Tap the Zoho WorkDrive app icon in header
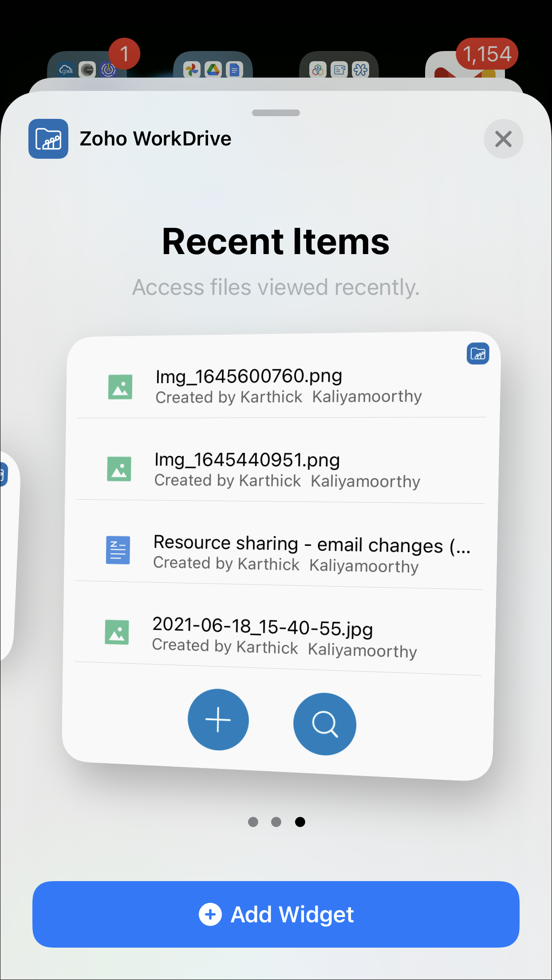The height and width of the screenshot is (980, 552). pos(48,139)
